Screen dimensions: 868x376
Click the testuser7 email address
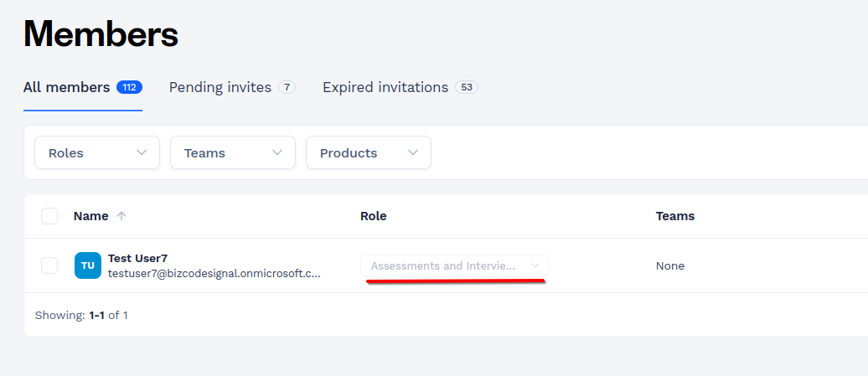point(214,273)
